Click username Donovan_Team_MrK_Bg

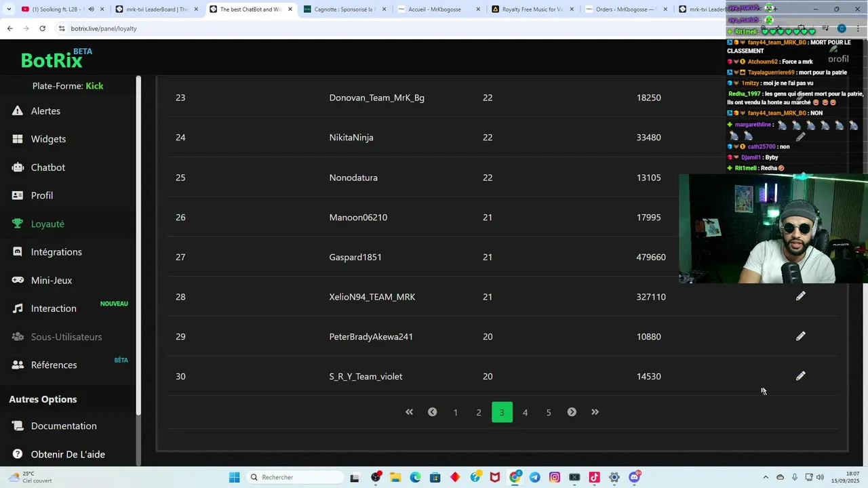point(377,98)
